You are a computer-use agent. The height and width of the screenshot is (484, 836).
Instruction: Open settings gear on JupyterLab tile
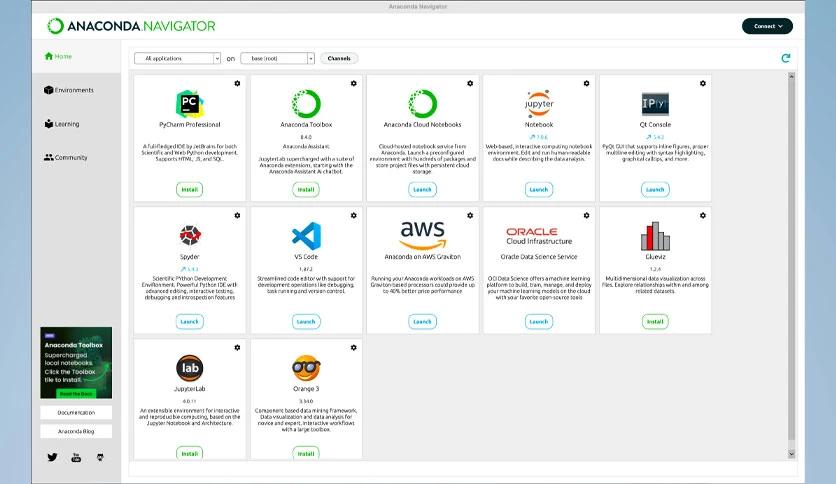click(x=237, y=348)
